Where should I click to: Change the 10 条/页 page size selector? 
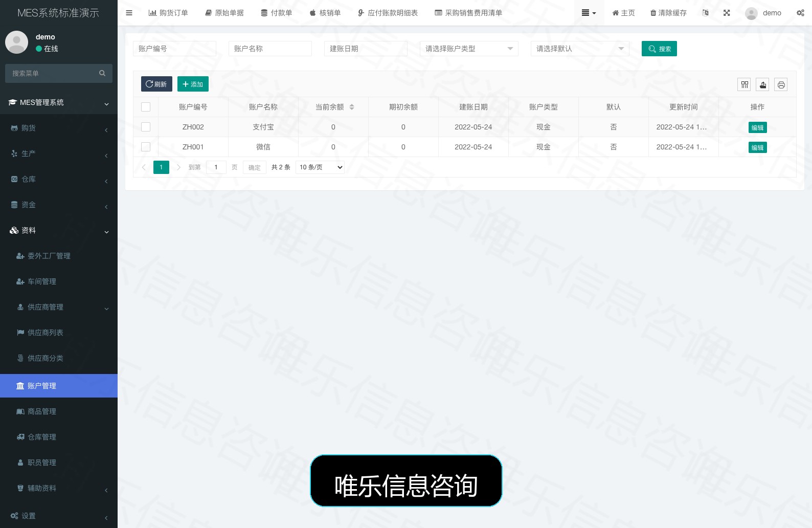coord(320,167)
